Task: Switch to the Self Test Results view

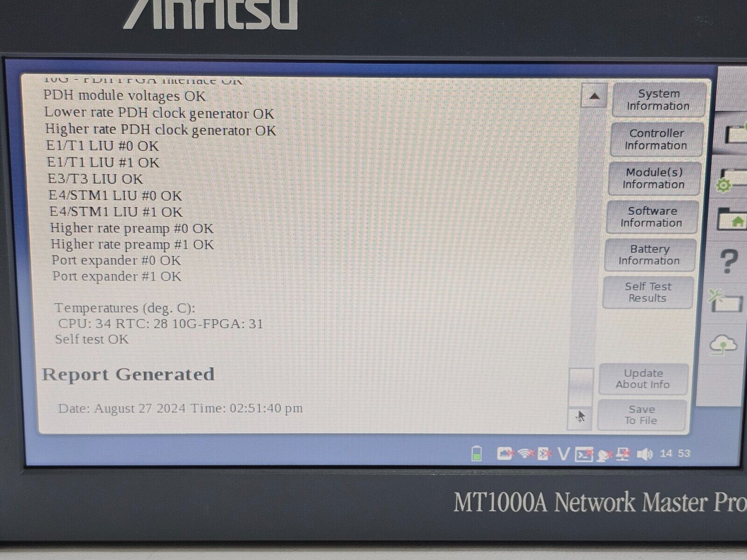Action: point(648,292)
